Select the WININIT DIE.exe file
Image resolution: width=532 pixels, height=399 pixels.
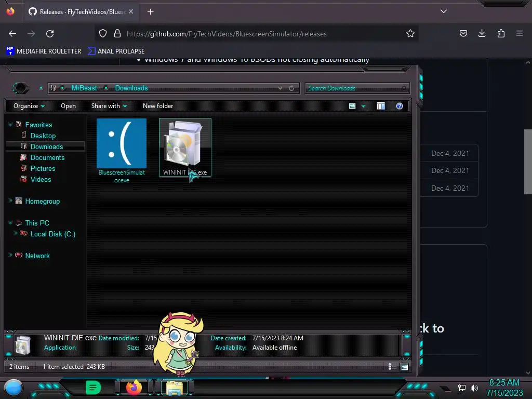pos(185,147)
